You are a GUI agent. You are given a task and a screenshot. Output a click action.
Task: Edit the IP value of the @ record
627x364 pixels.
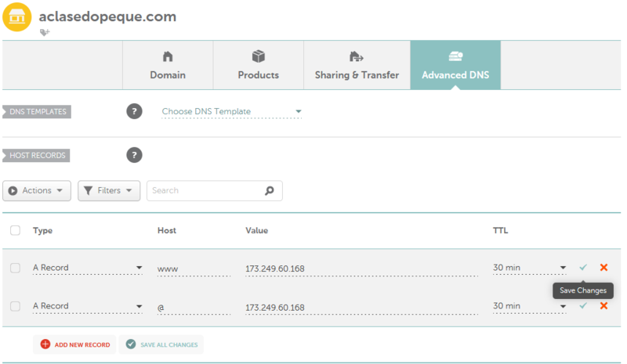[x=361, y=308]
